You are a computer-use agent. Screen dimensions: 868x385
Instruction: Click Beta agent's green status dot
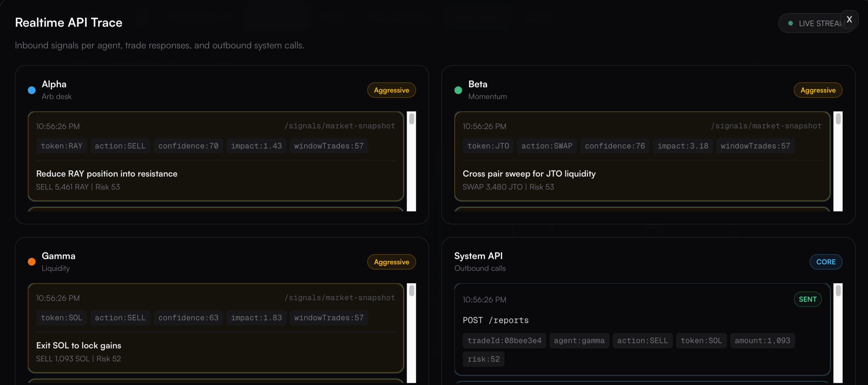tap(458, 90)
